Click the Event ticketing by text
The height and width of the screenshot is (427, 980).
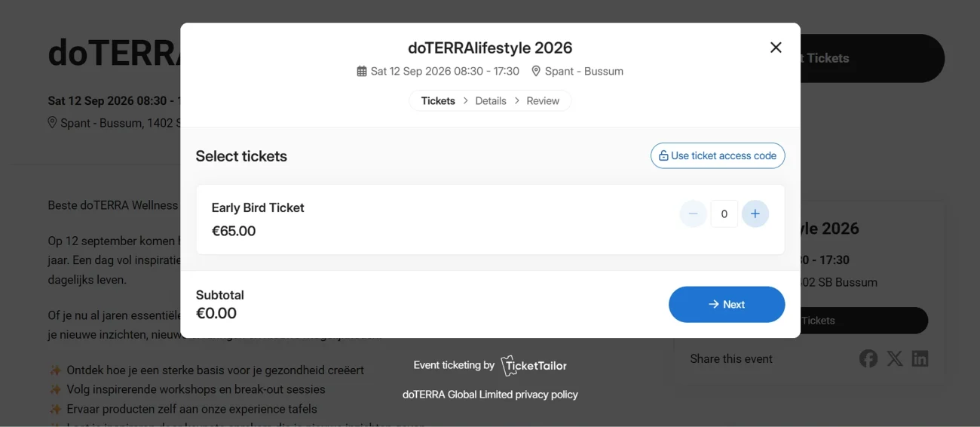pos(454,365)
